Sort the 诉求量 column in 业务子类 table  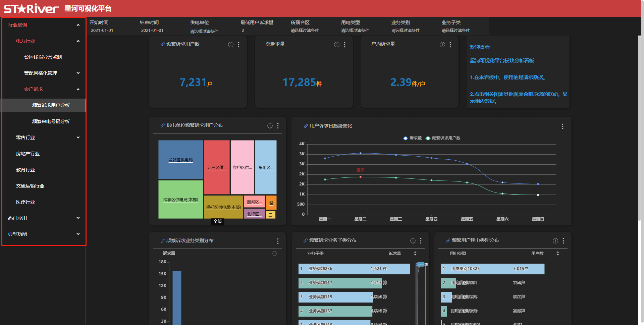415,254
